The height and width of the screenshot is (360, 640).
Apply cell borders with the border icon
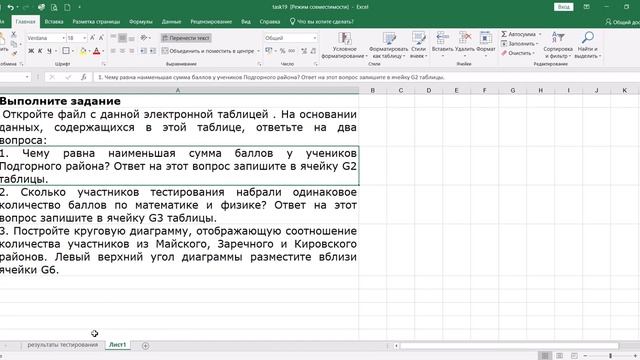[x=66, y=51]
